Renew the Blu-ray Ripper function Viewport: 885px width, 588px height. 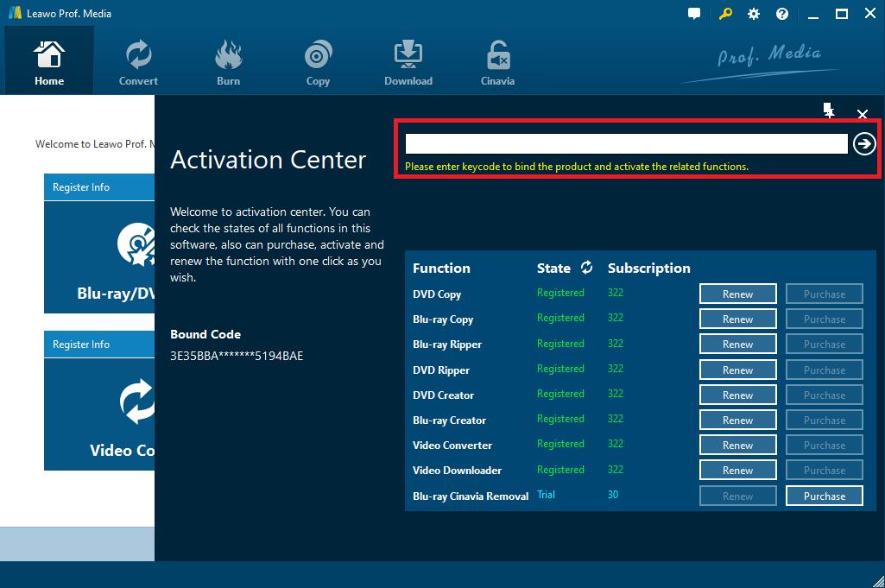737,345
